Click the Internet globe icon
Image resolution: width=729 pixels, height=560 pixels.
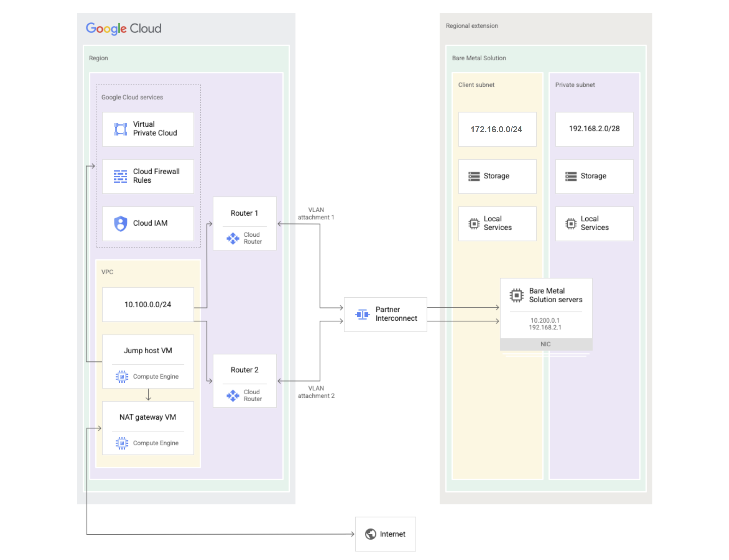[370, 534]
